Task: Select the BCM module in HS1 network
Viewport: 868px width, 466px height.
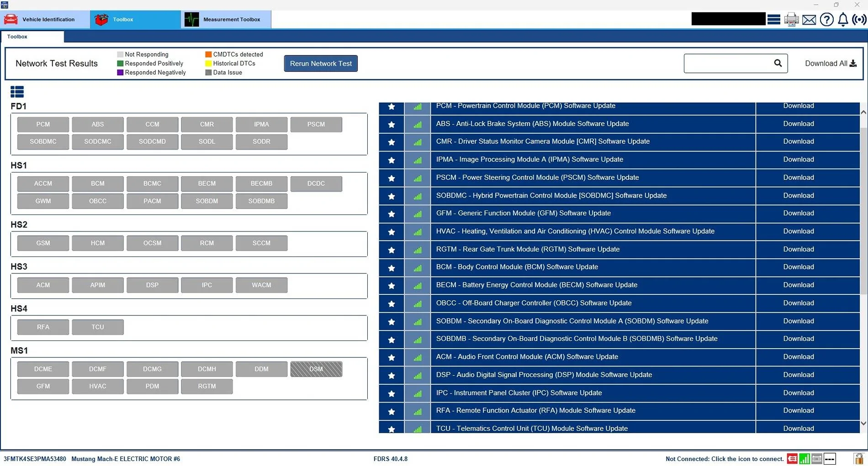Action: click(98, 183)
